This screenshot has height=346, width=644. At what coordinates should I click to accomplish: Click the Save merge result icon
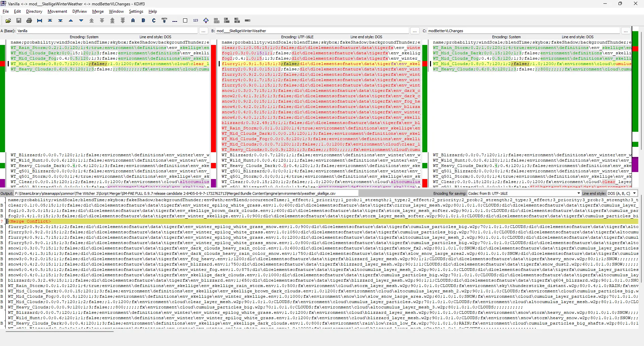[19, 20]
